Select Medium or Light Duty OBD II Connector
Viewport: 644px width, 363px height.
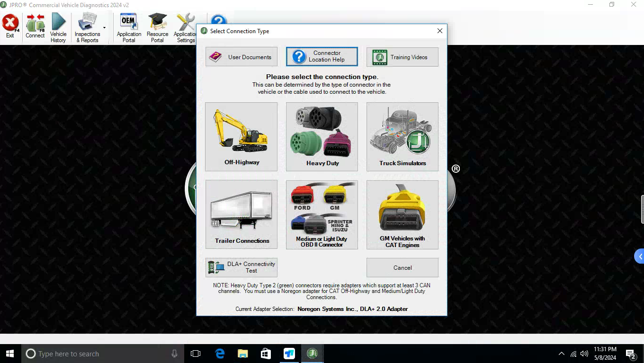pos(322,215)
